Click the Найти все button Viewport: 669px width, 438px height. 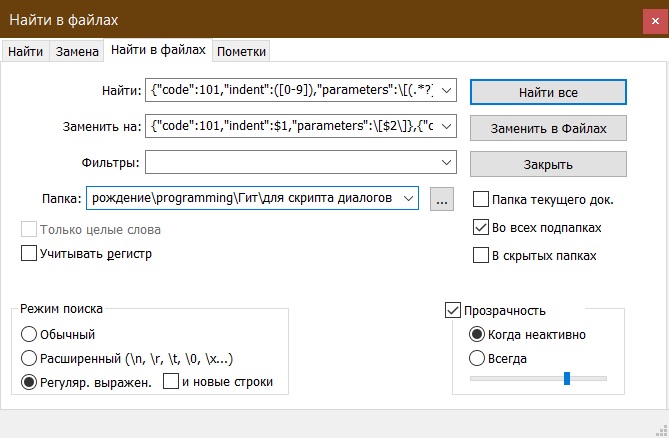point(548,92)
